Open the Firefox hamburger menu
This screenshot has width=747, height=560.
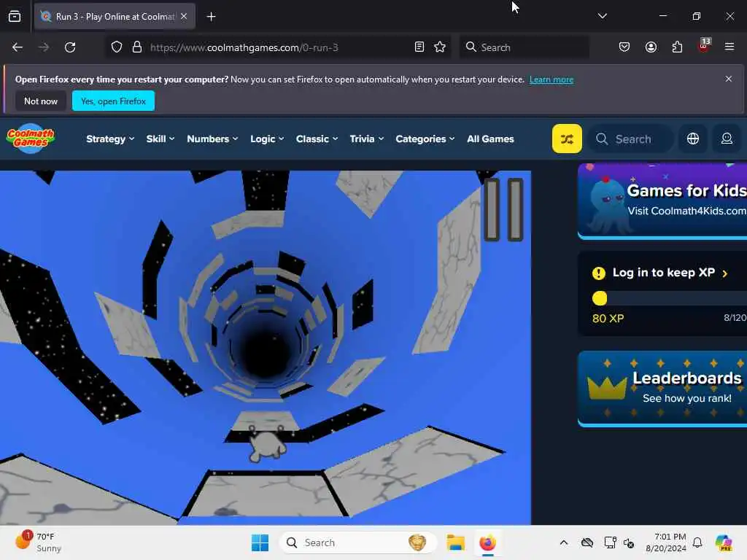pyautogui.click(x=729, y=47)
